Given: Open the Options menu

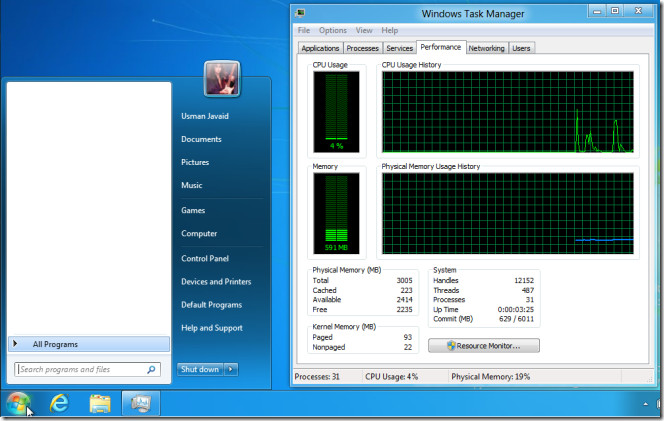Looking at the screenshot, I should coord(333,31).
